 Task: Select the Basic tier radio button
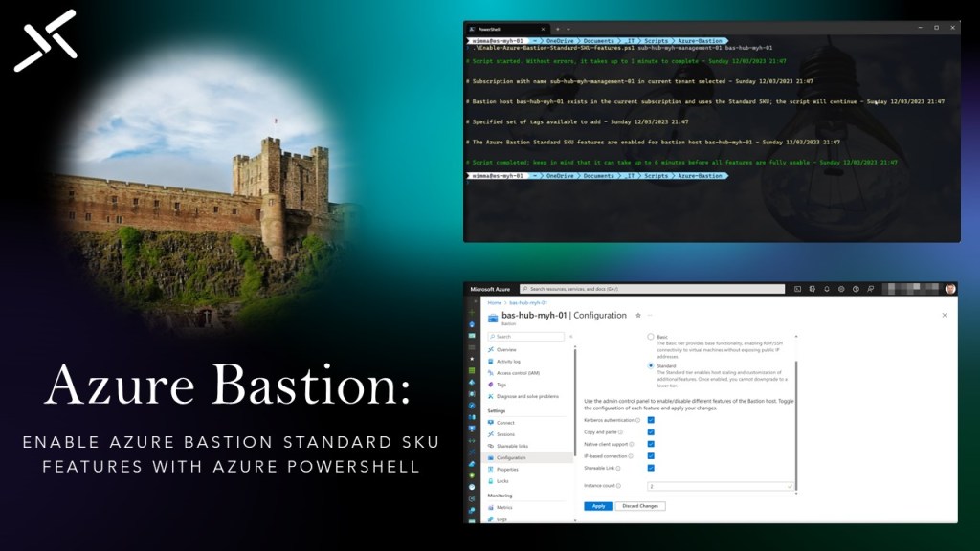point(651,337)
